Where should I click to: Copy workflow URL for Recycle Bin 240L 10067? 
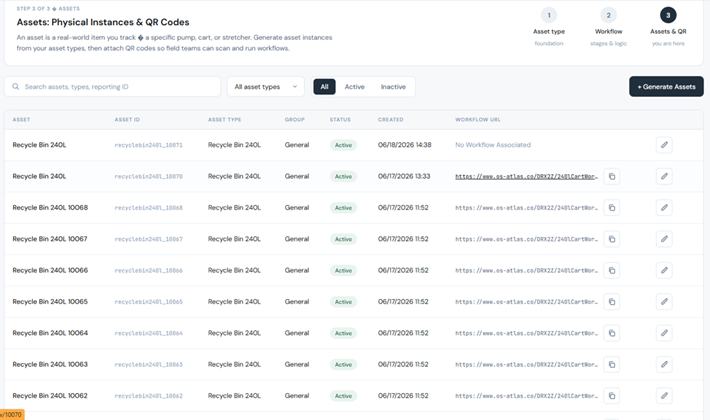click(612, 239)
